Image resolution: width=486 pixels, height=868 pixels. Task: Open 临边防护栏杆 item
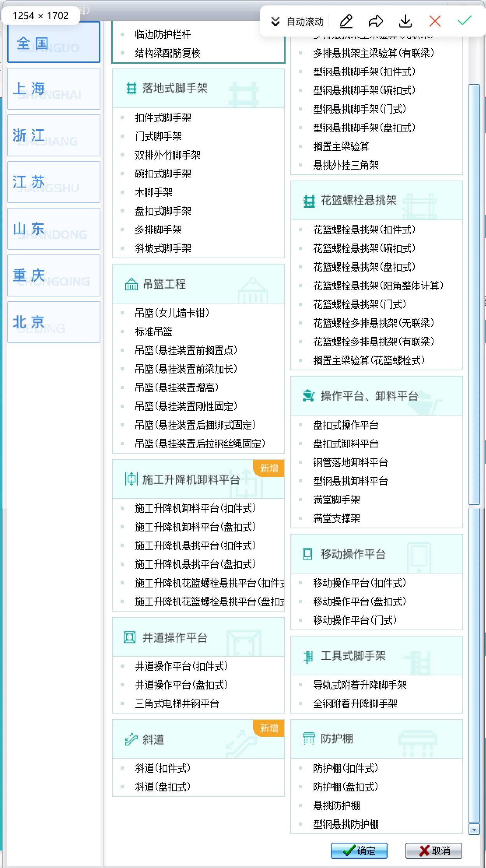pyautogui.click(x=163, y=35)
